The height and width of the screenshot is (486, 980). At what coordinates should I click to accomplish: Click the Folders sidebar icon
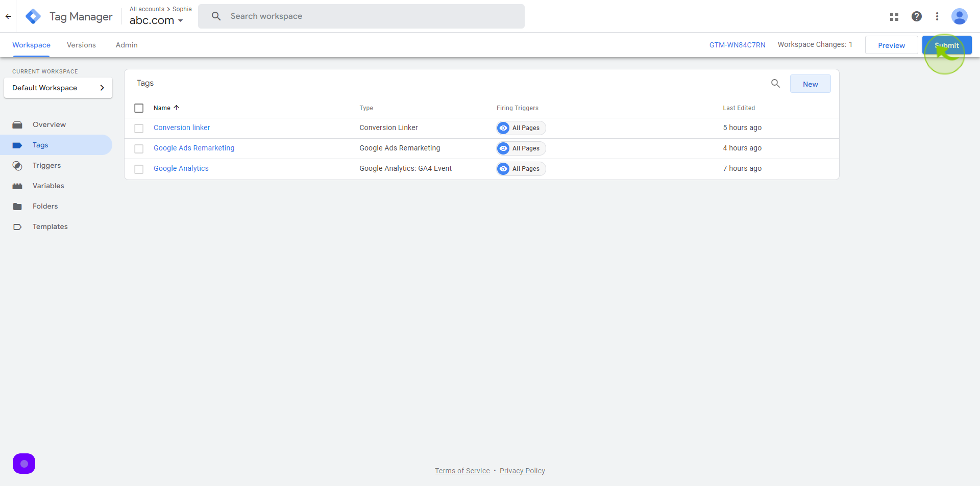tap(17, 207)
